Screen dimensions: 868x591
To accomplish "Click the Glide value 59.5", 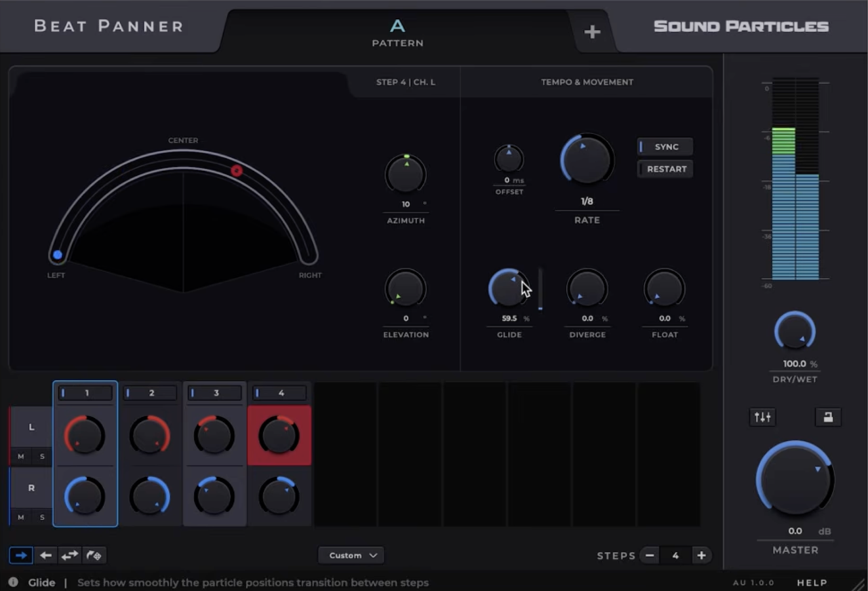I will [509, 318].
